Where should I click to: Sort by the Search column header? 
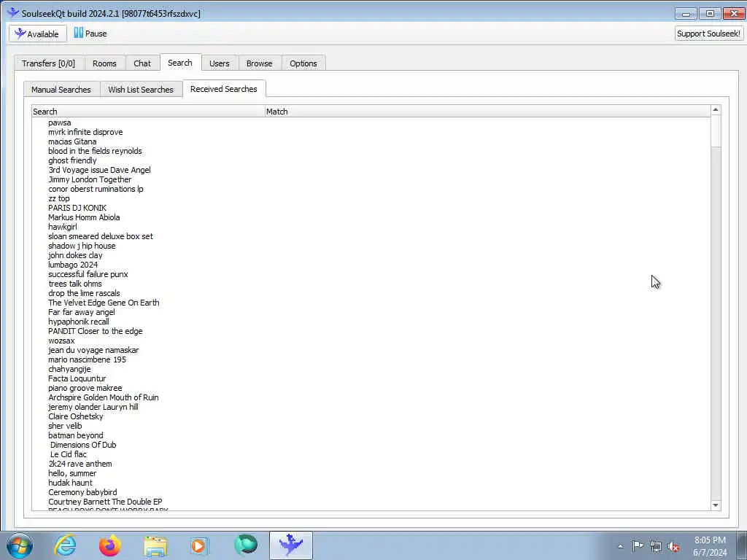[x=148, y=112]
